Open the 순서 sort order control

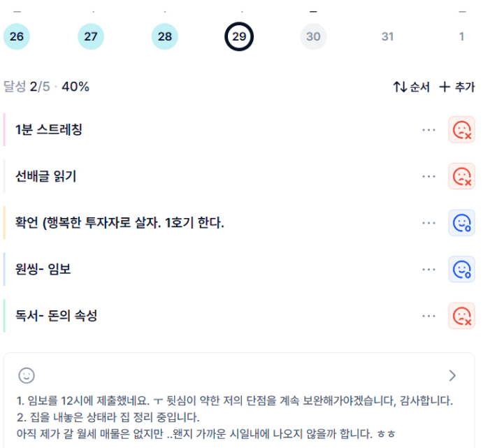tap(411, 87)
